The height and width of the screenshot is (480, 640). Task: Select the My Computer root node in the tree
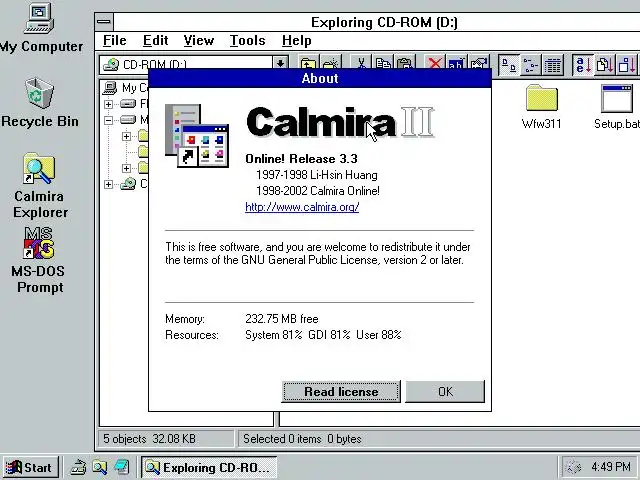tap(122, 88)
